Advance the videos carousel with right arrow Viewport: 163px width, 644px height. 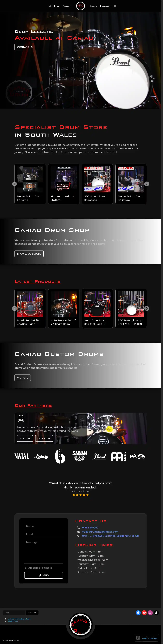click(x=147, y=184)
